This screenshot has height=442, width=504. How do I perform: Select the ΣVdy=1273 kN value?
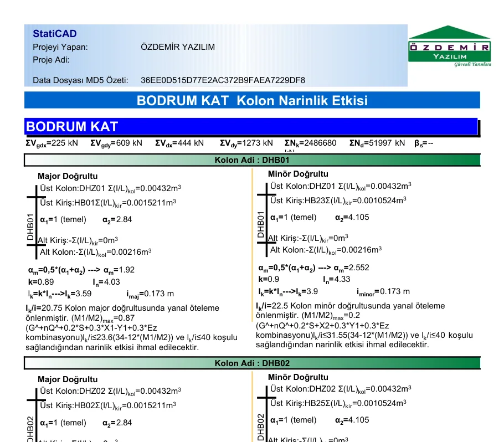(246, 143)
